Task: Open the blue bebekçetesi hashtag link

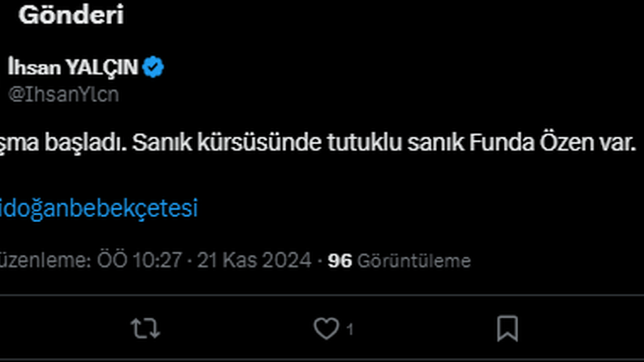Action: coord(99,208)
